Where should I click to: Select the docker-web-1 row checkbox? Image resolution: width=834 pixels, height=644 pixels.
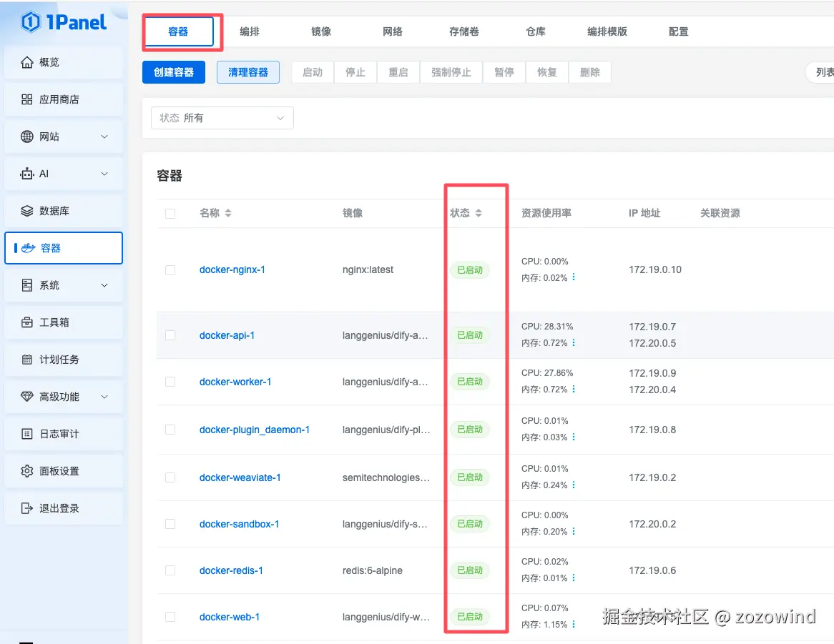170,617
